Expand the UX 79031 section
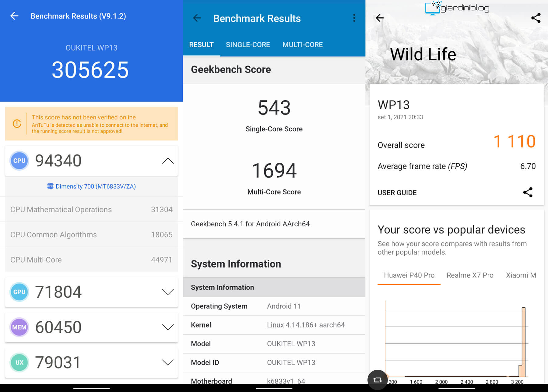The width and height of the screenshot is (548, 392). (168, 362)
